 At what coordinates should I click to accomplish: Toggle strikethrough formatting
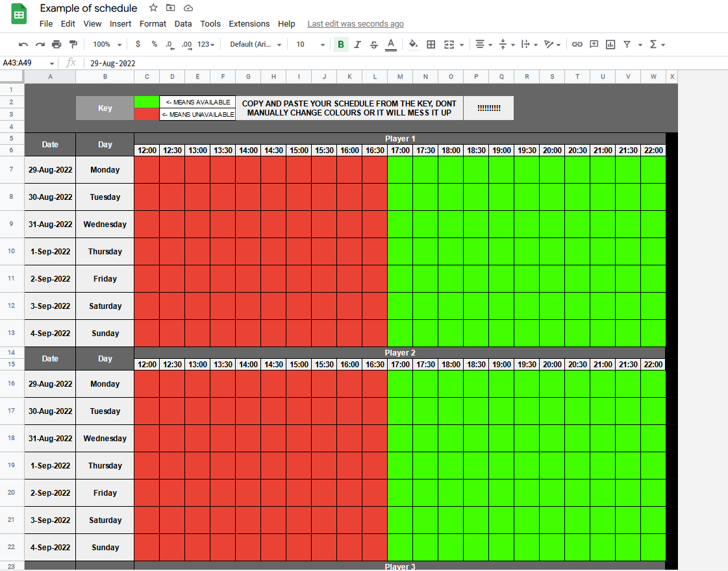(x=374, y=45)
